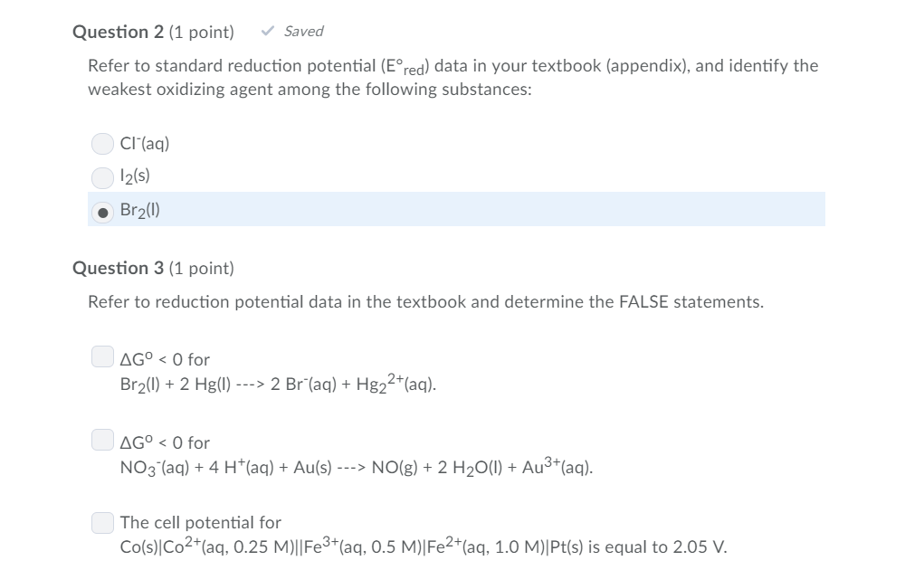This screenshot has width=924, height=570.
Task: Click 'The cell potential for' label
Action: tap(200, 522)
